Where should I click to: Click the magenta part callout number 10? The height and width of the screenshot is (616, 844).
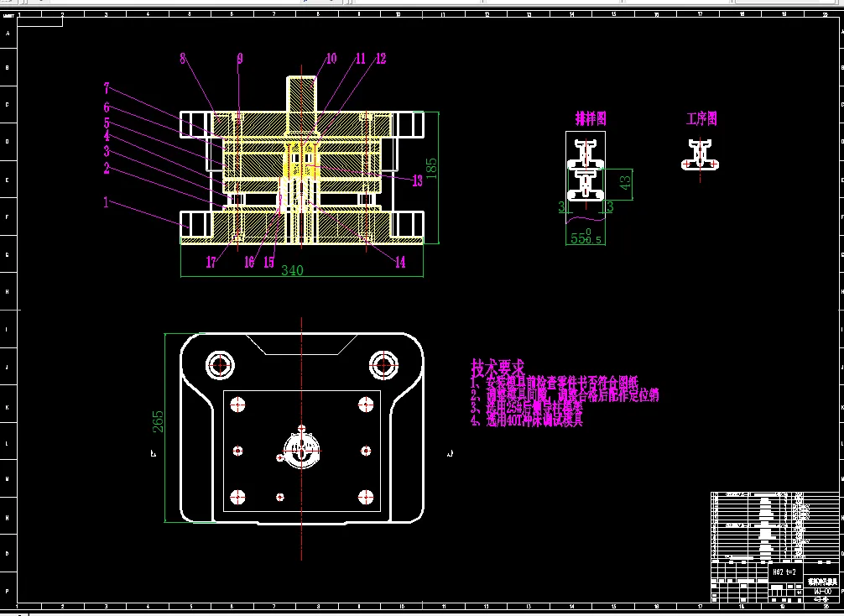point(331,58)
